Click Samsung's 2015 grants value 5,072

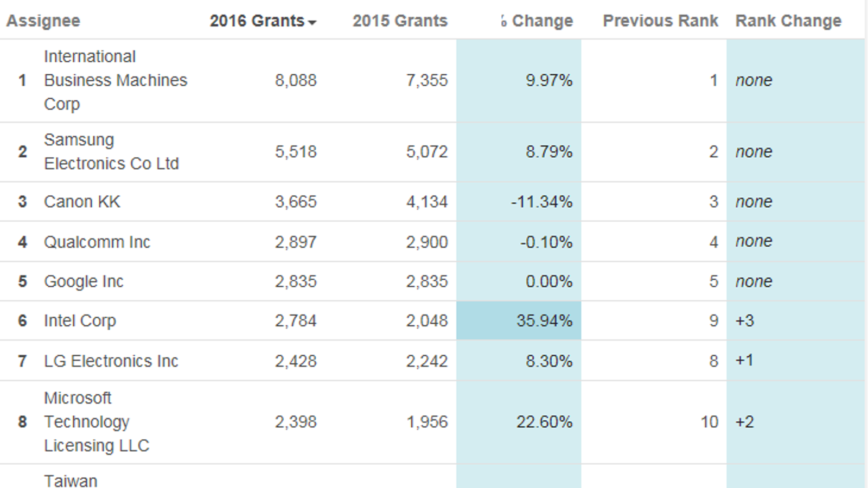(x=427, y=152)
